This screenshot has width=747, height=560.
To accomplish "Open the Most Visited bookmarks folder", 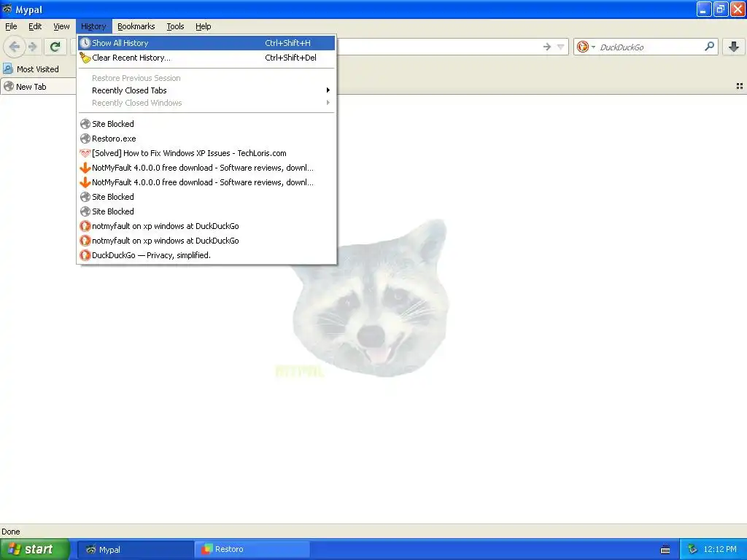I will pyautogui.click(x=31, y=69).
